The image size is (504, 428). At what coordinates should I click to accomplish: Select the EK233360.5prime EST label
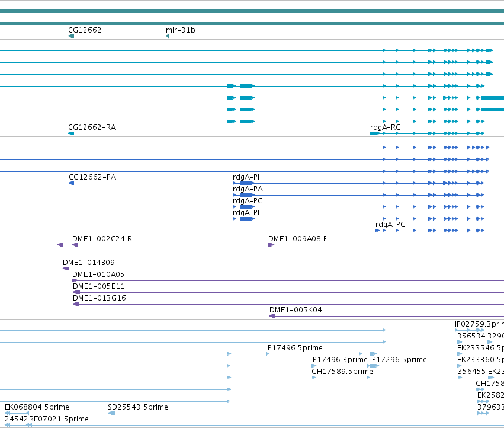point(480,360)
